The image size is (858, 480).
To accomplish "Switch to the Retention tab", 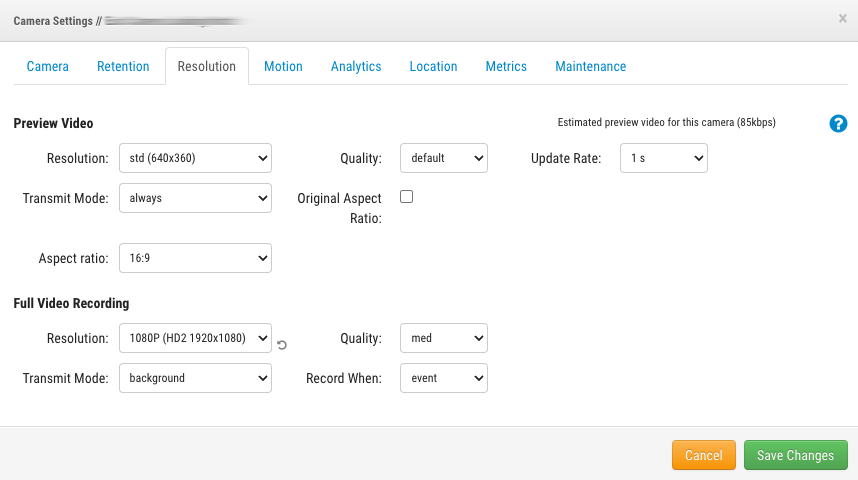I will (x=123, y=66).
